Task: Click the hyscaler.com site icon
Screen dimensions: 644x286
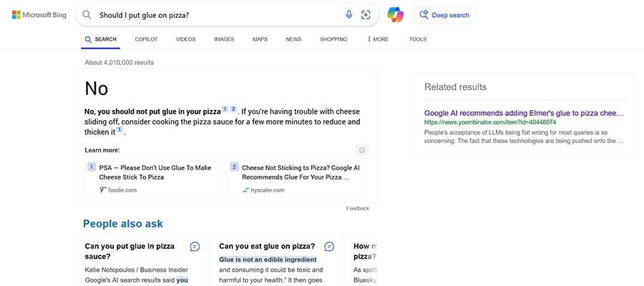Action: coord(245,190)
